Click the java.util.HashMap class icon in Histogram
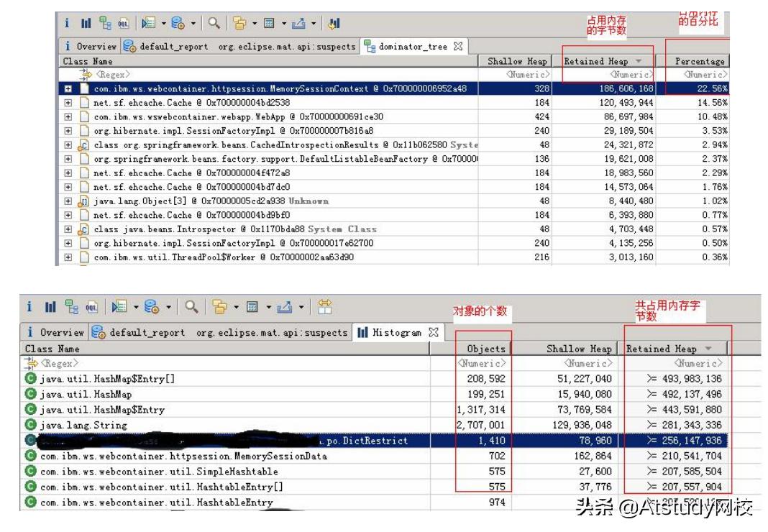 point(31,394)
